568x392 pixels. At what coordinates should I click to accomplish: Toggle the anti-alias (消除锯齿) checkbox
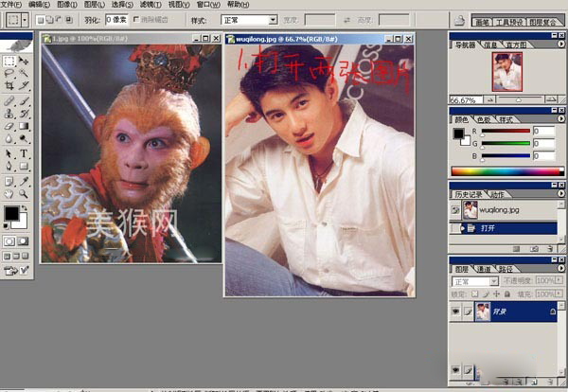[138, 19]
